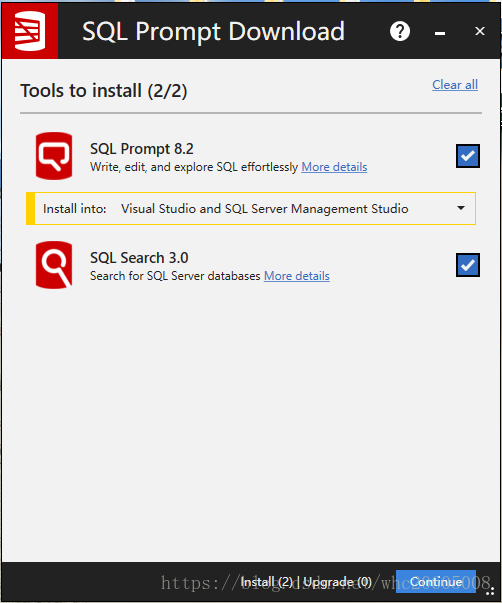Click the SQL Search 3.0 magnifier icon
Image resolution: width=502 pixels, height=603 pixels.
tap(54, 265)
